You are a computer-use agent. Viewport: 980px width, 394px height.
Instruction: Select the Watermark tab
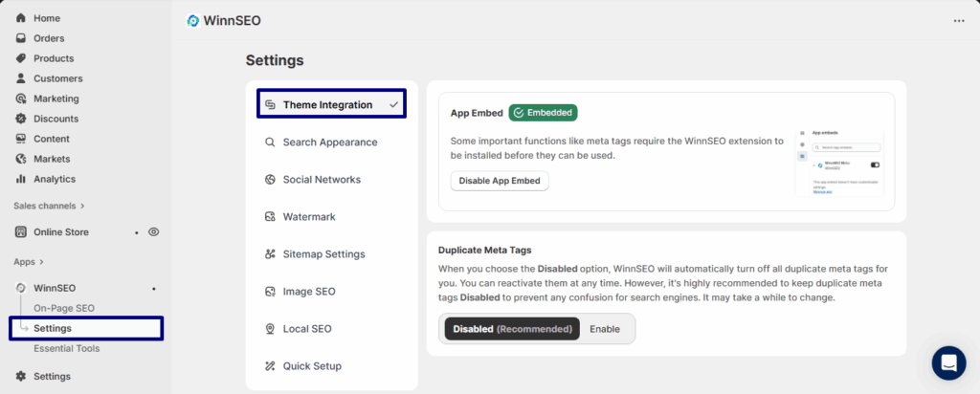click(x=332, y=217)
